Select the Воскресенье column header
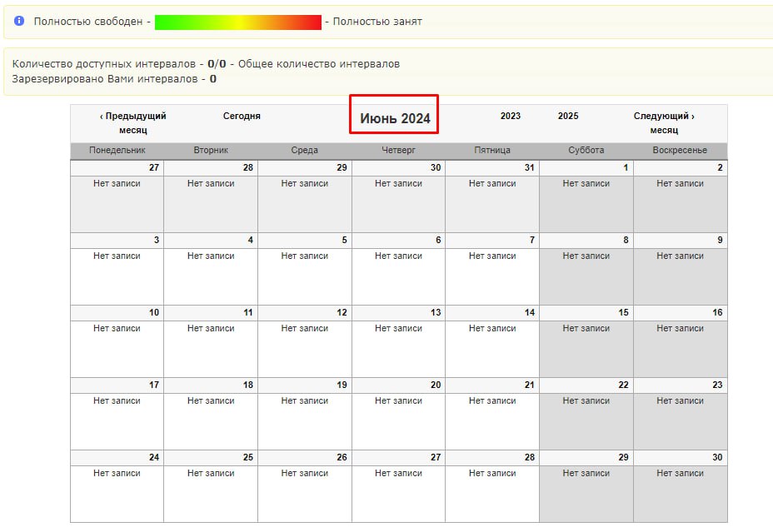 (x=680, y=150)
